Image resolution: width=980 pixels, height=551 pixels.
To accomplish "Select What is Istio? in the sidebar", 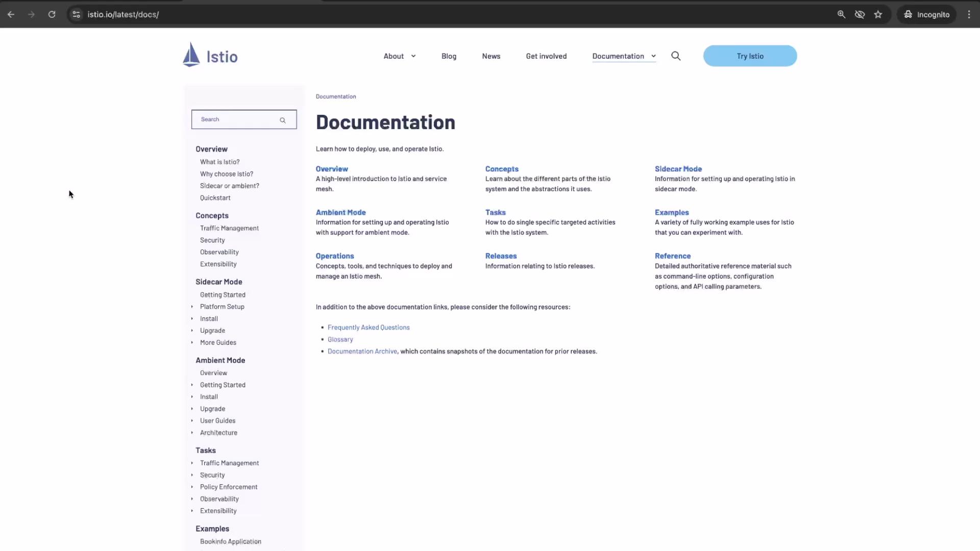I will (x=219, y=162).
